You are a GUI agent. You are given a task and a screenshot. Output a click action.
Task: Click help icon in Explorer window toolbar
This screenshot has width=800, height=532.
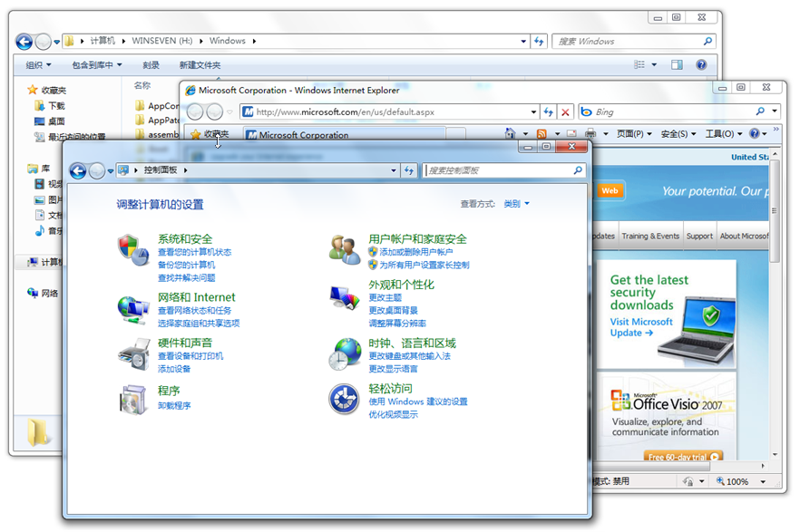[x=701, y=64]
